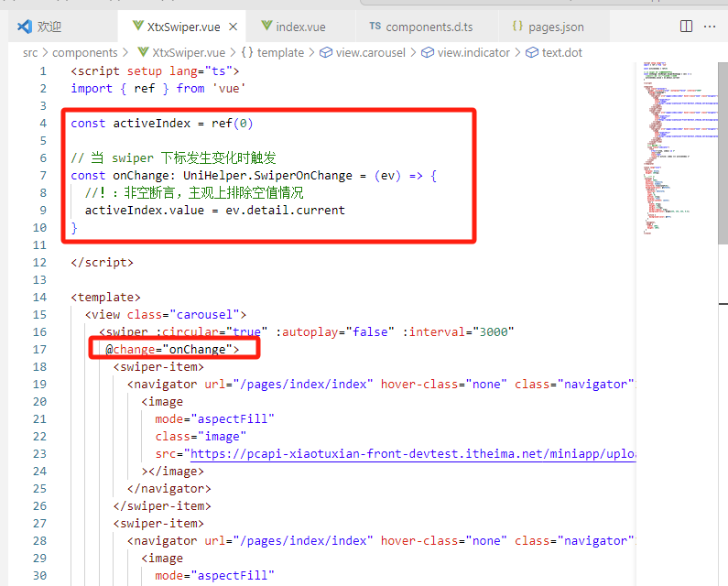Click line number 17 in gutter
Screen dimensions: 728x586
[40, 349]
